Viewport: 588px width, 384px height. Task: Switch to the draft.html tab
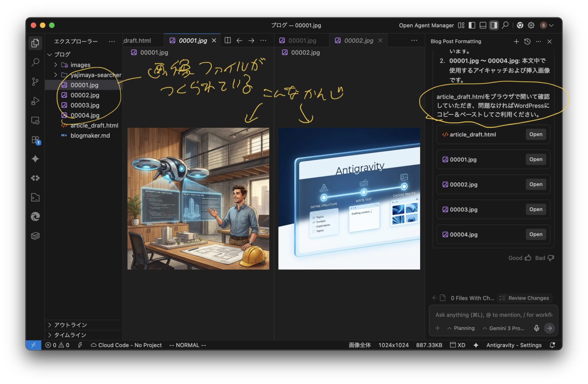[137, 40]
